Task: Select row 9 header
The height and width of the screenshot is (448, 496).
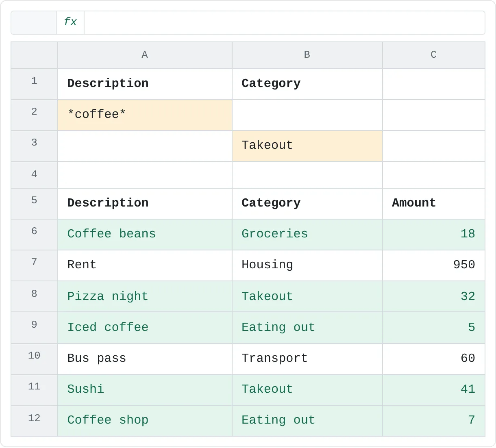Action: (x=34, y=328)
